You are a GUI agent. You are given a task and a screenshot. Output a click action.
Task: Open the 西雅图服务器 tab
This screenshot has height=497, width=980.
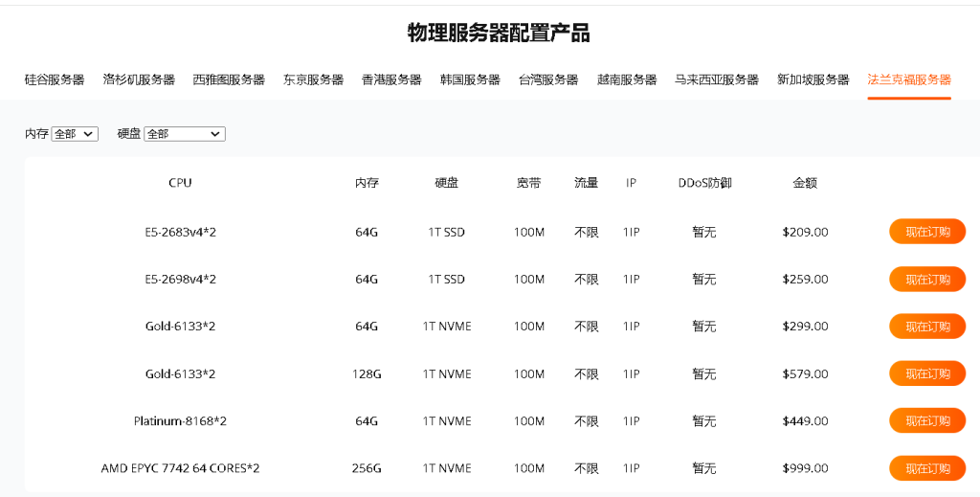(229, 79)
